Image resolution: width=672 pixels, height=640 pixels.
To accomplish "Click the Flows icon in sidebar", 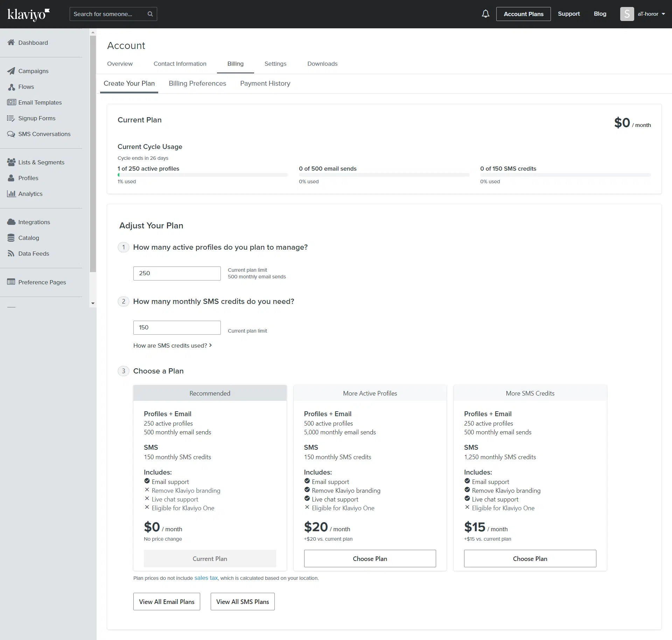I will coord(11,87).
